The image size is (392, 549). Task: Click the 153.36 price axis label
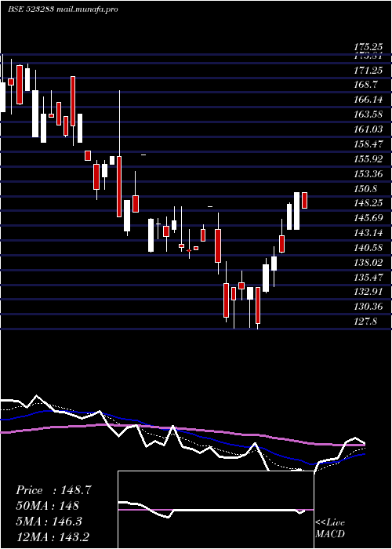368,174
